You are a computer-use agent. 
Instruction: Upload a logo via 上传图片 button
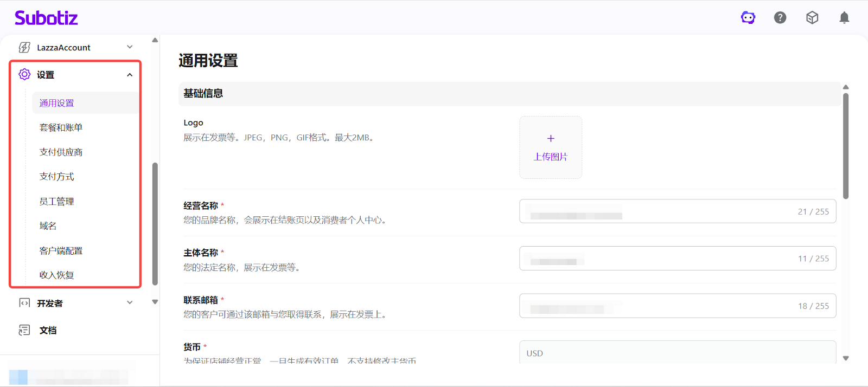551,147
